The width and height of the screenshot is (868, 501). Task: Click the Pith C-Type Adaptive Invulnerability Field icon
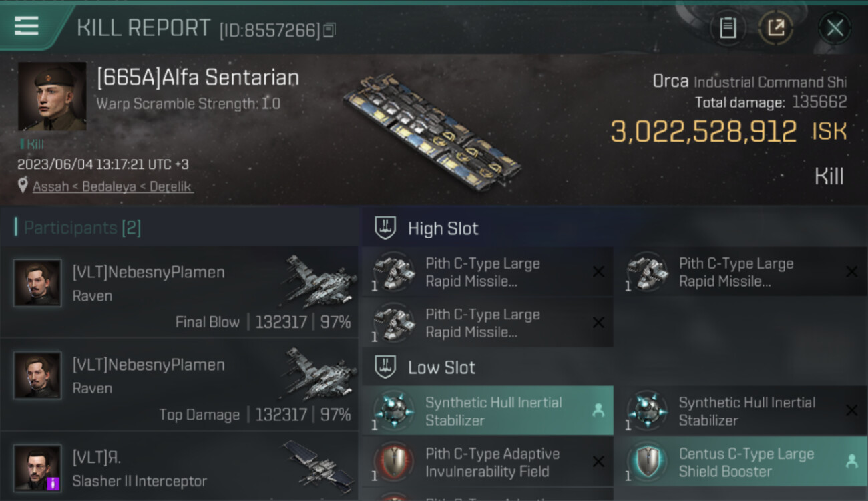click(394, 462)
